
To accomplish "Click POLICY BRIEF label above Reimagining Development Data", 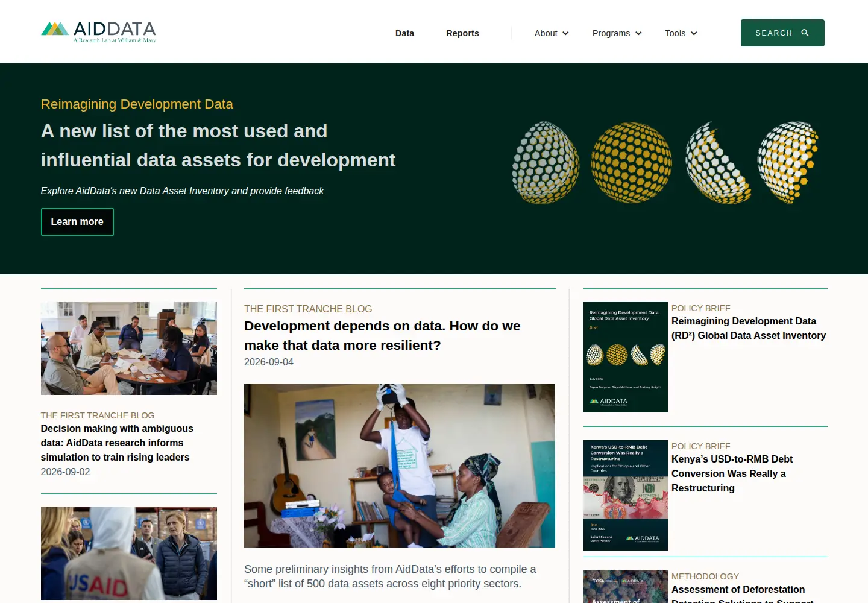I will (701, 308).
